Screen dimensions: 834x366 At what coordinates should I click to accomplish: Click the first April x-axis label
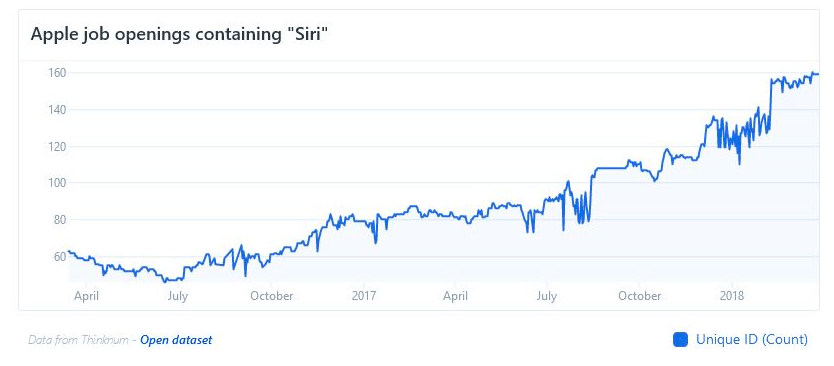point(86,296)
